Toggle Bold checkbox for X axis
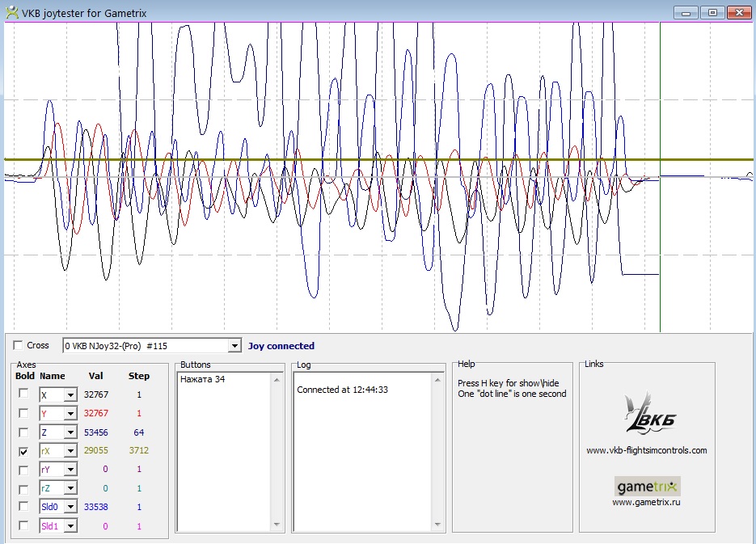Viewport: 756px width, 544px height. click(24, 394)
